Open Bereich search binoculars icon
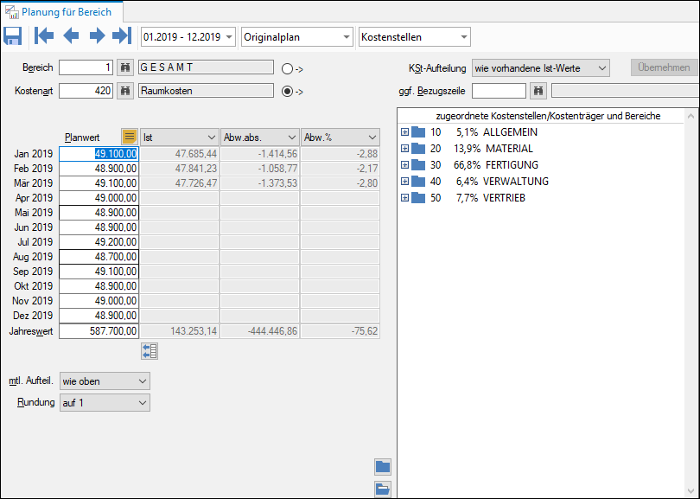 pos(125,67)
